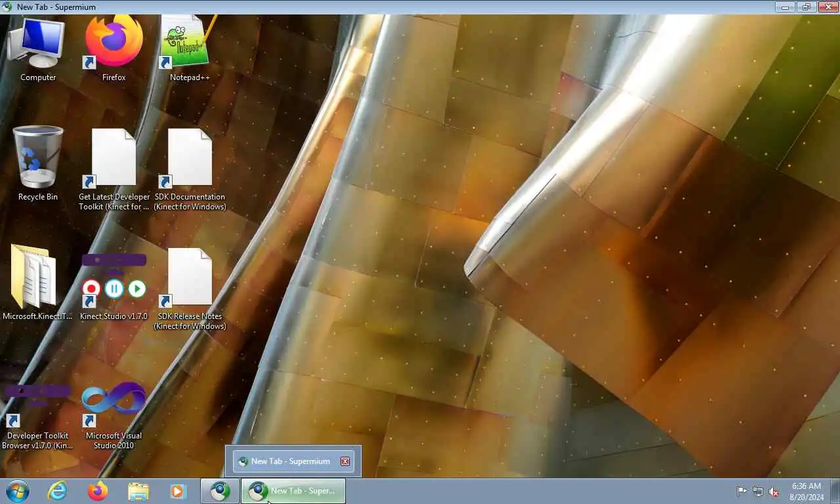This screenshot has width=840, height=504.
Task: Close the Supermium preview with red X
Action: (x=345, y=461)
